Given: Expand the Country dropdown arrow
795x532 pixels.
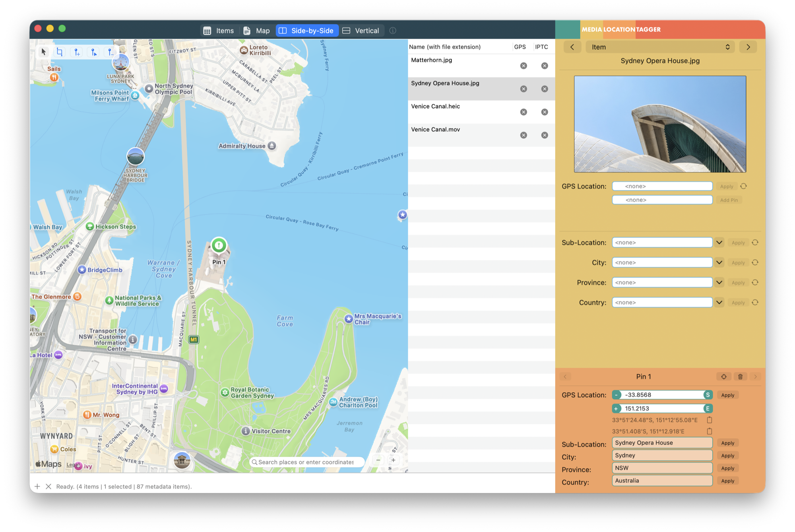Looking at the screenshot, I should [x=719, y=303].
